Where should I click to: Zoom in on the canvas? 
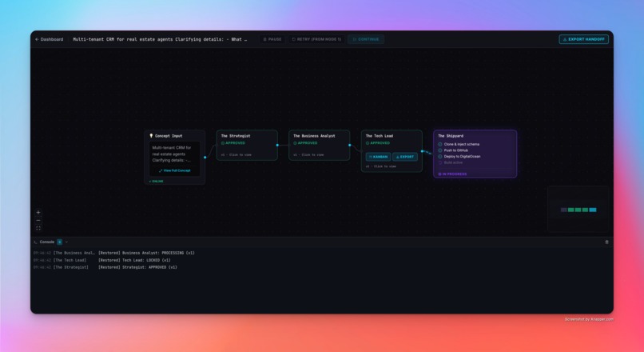click(38, 213)
